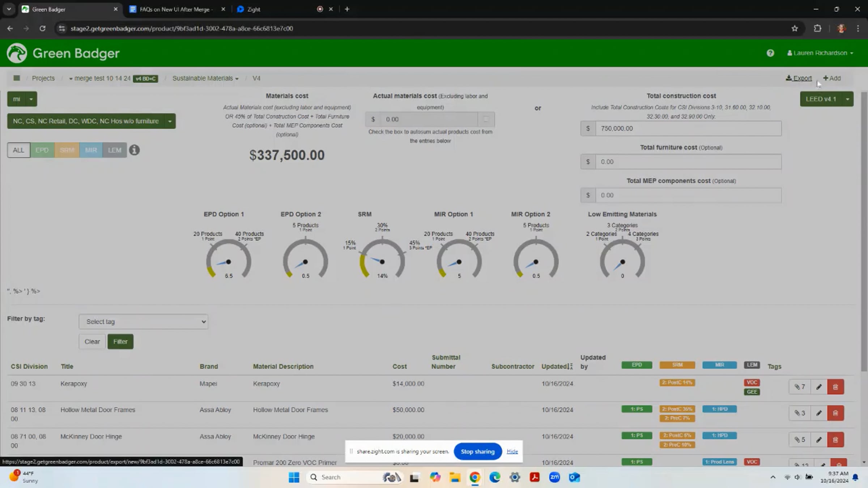Check the autosum actual materials cost box
This screenshot has width=868, height=488.
click(x=486, y=119)
